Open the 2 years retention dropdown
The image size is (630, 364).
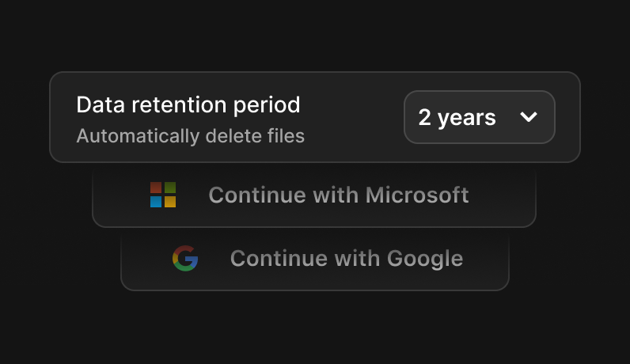coord(480,117)
